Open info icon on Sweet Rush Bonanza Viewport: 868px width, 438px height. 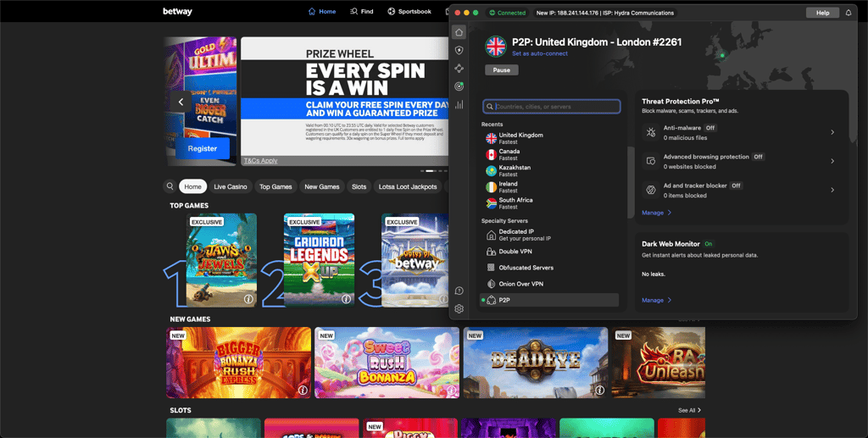tap(451, 390)
